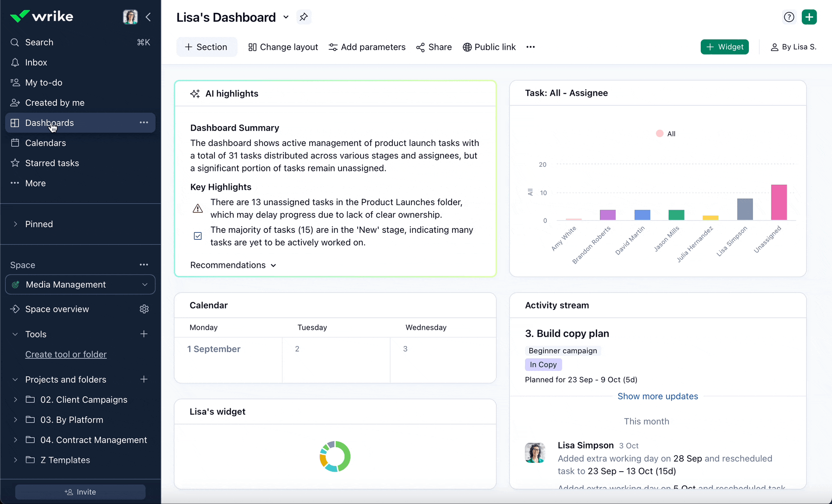The width and height of the screenshot is (832, 504).
Task: Open Space overview settings gear
Action: (144, 309)
